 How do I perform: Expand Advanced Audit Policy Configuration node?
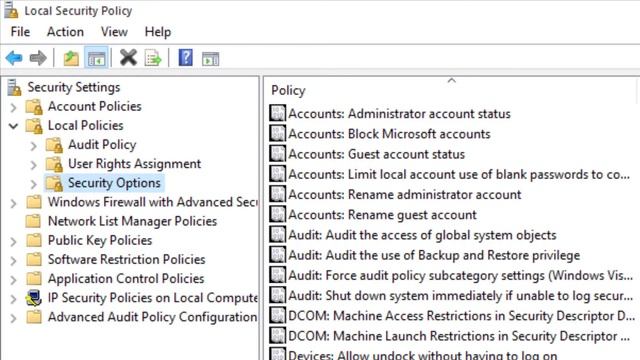13,318
